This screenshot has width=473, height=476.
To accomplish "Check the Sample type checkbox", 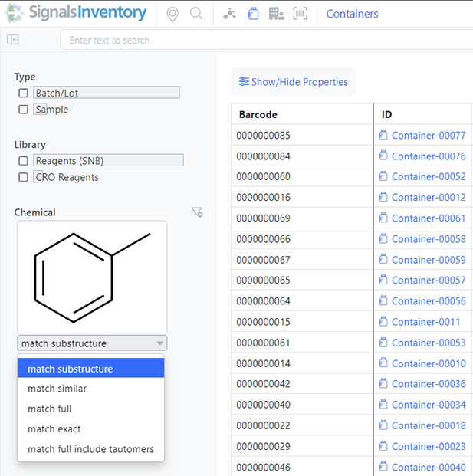I will point(24,110).
